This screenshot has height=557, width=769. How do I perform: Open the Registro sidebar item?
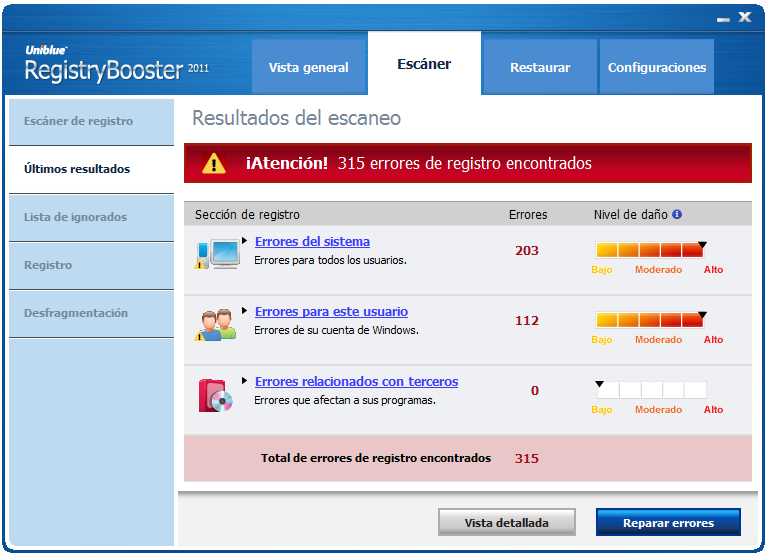pos(91,265)
